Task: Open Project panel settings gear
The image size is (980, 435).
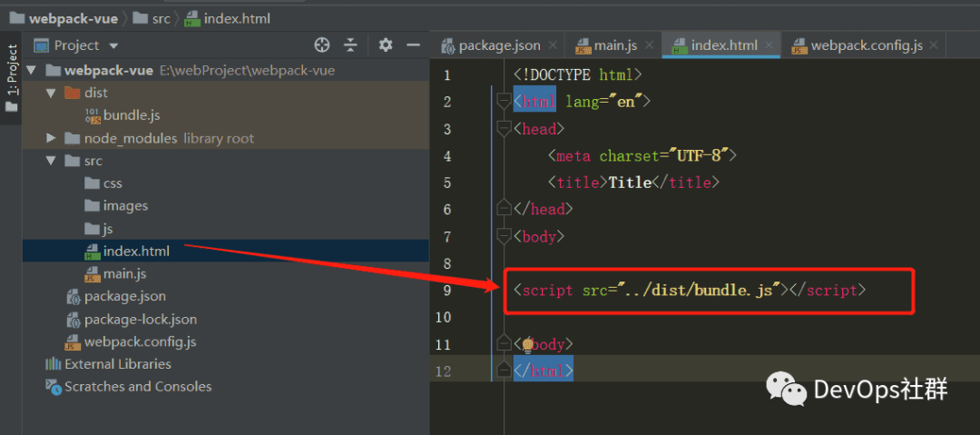Action: (386, 45)
